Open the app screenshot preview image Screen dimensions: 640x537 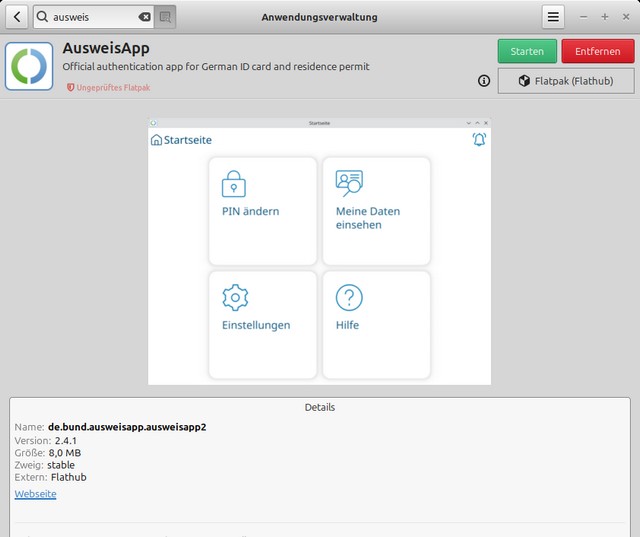pyautogui.click(x=319, y=251)
